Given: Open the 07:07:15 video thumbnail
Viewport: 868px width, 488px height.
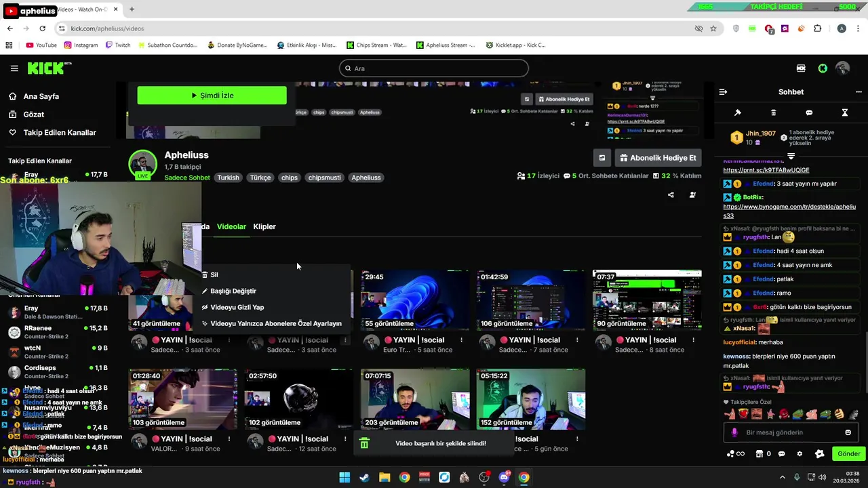Looking at the screenshot, I should [x=415, y=399].
